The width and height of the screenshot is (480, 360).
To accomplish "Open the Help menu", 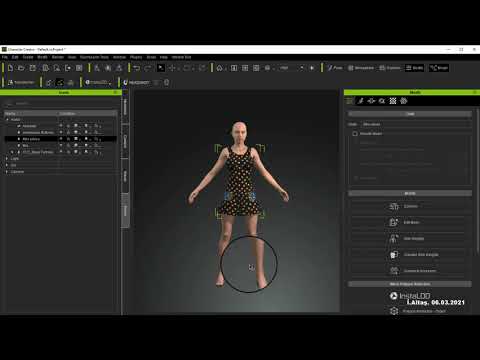I will [164, 57].
